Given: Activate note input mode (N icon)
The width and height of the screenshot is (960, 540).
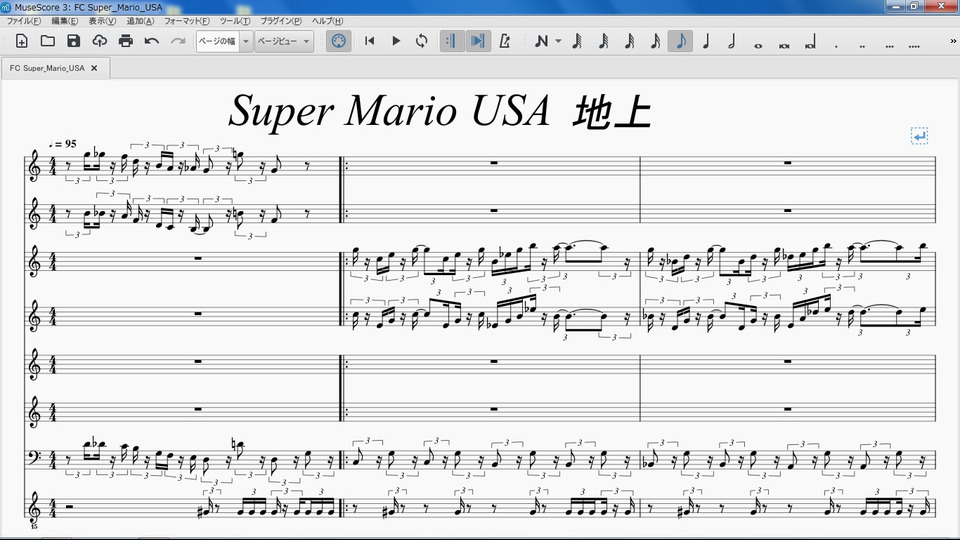Looking at the screenshot, I should (541, 41).
